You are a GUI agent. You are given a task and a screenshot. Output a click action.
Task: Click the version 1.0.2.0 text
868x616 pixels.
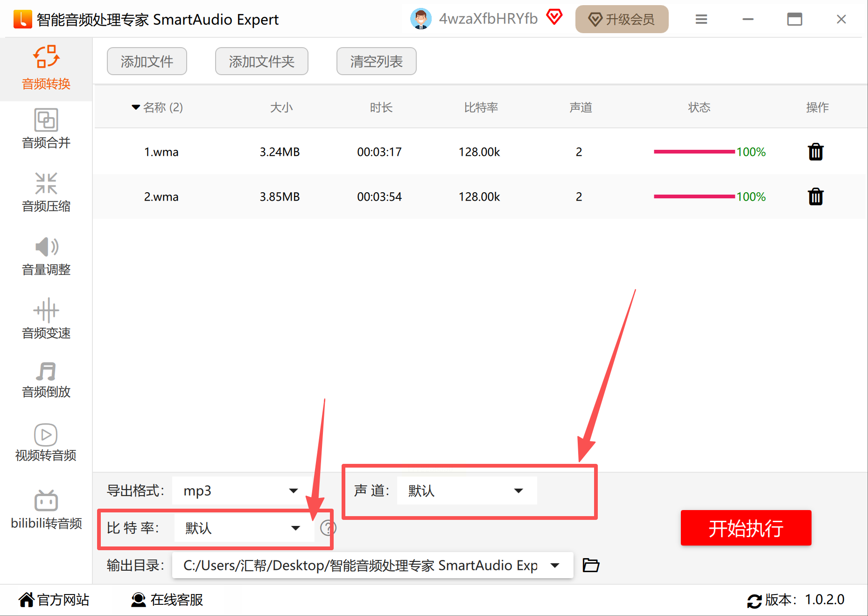pos(825,600)
